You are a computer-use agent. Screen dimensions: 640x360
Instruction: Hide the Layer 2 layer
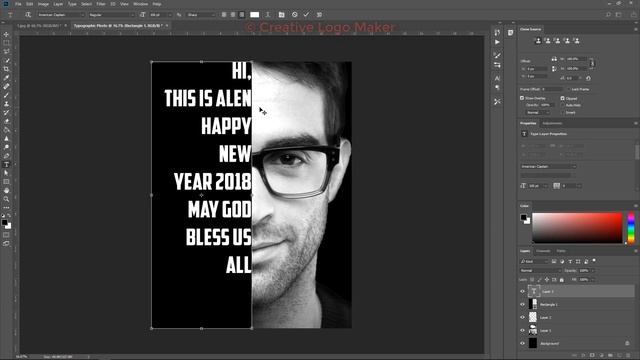pos(522,317)
